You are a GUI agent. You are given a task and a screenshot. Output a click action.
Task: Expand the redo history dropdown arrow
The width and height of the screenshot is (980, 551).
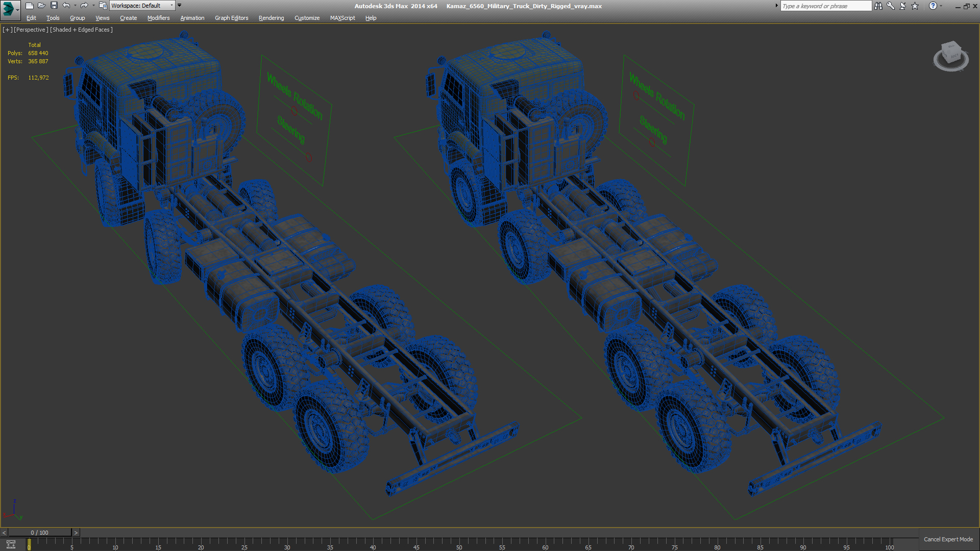pos(93,6)
